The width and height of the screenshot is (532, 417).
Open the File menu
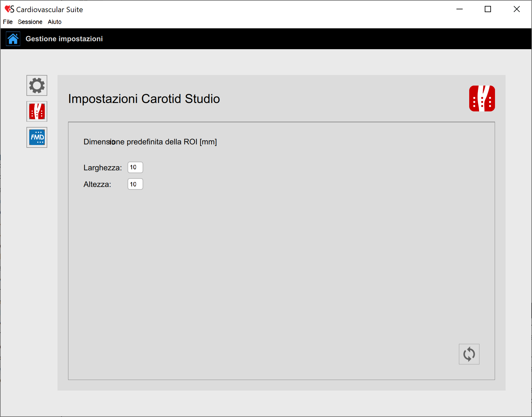pyautogui.click(x=8, y=22)
